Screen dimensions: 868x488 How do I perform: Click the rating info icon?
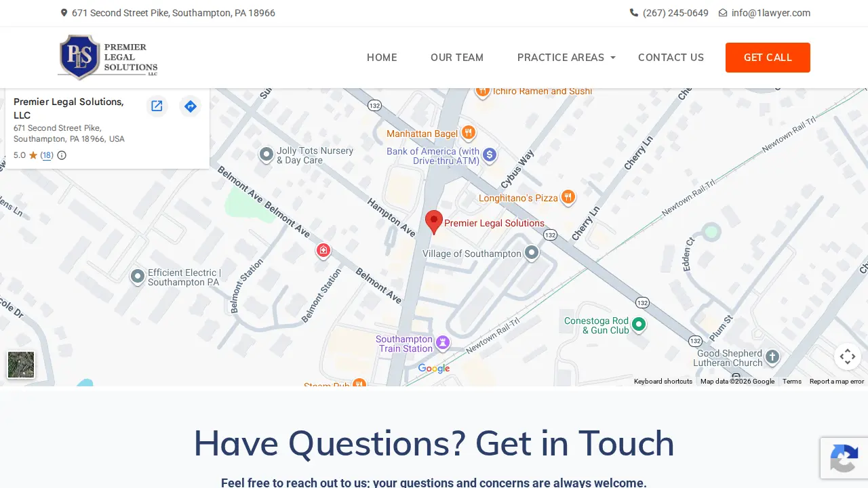pos(62,155)
